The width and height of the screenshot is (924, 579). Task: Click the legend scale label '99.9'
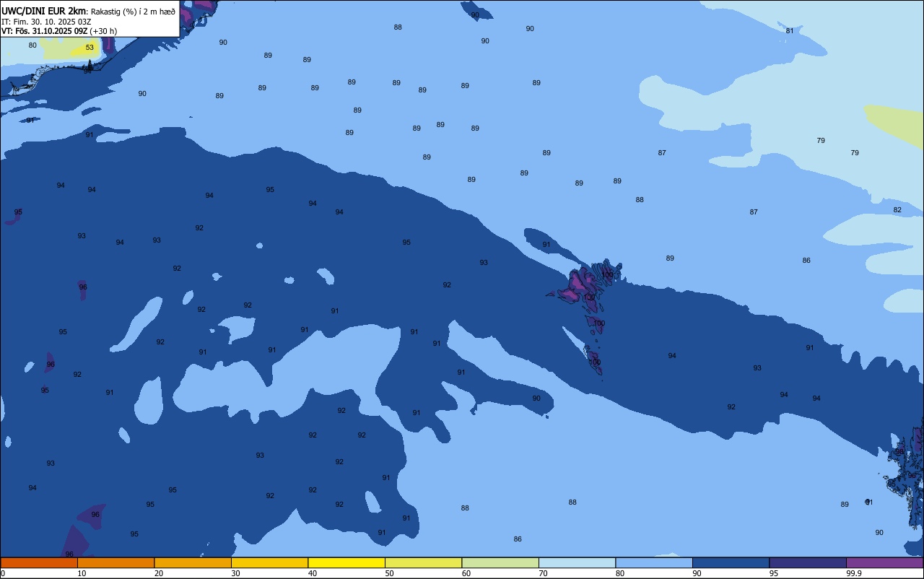855,573
